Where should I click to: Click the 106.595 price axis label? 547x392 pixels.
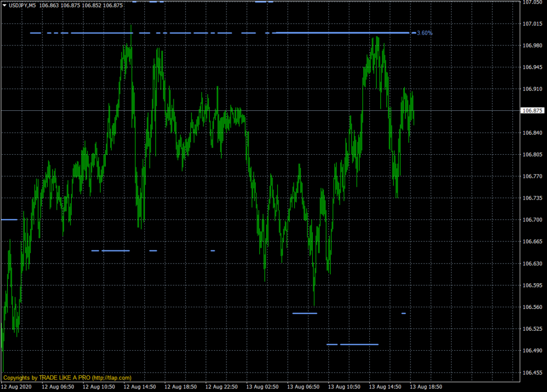click(532, 285)
